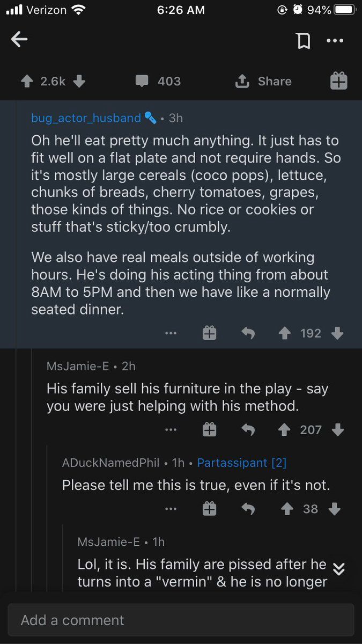Tap the back arrow

[19, 39]
